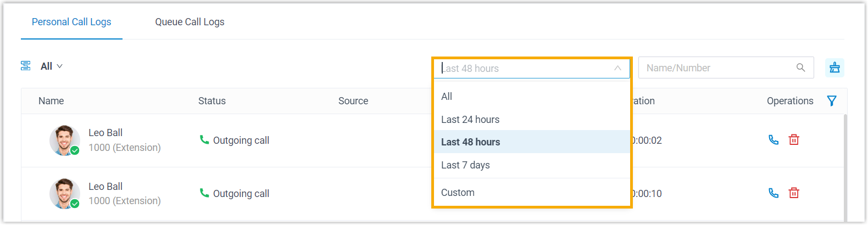Switch to the Queue Call Logs tab
Screen dimensions: 868x225
pyautogui.click(x=190, y=22)
